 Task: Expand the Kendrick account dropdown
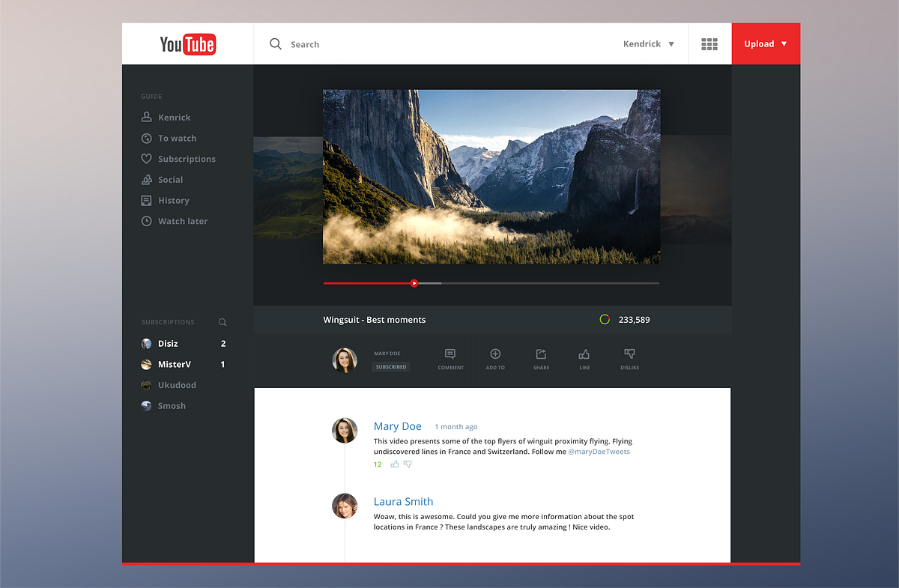649,44
